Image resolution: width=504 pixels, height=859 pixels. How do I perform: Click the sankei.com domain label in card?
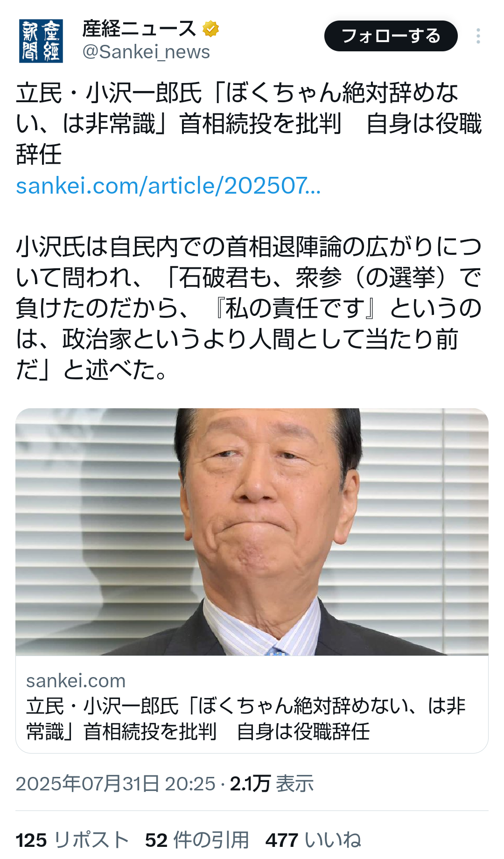coord(76,681)
